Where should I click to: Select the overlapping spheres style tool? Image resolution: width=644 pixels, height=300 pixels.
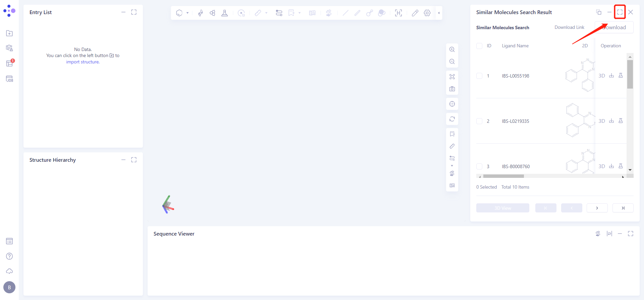[x=382, y=13]
